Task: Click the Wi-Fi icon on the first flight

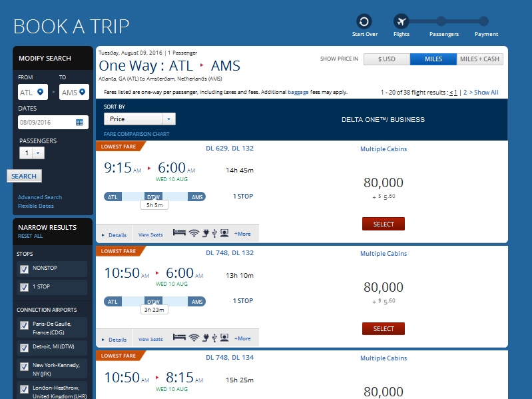Action: coord(194,233)
